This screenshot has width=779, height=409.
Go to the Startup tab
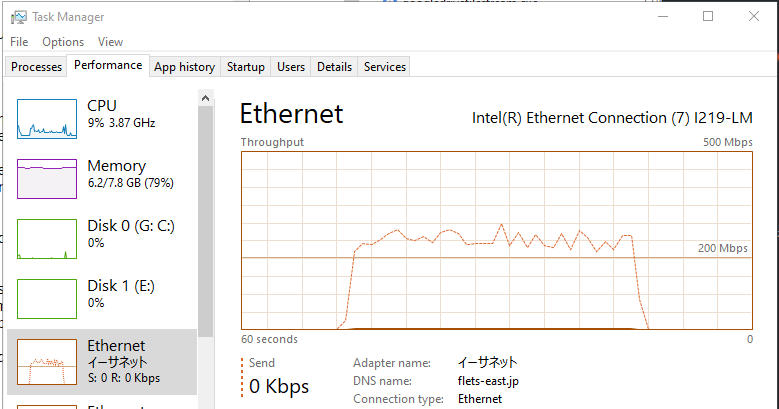point(246,67)
